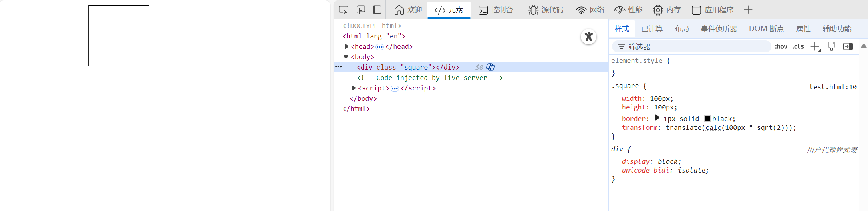Edit the transform translate value
This screenshot has height=211, width=868.
pyautogui.click(x=729, y=127)
